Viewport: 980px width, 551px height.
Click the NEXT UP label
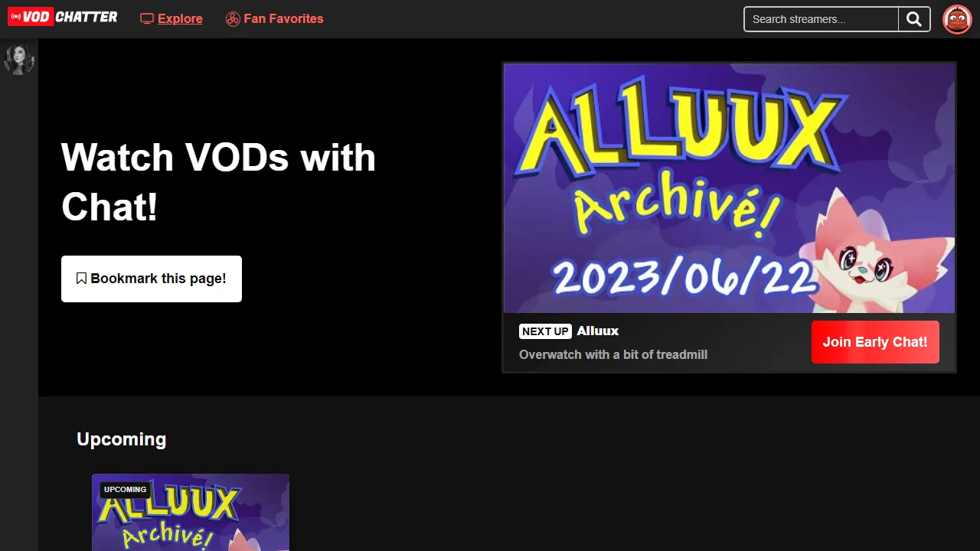coord(545,331)
